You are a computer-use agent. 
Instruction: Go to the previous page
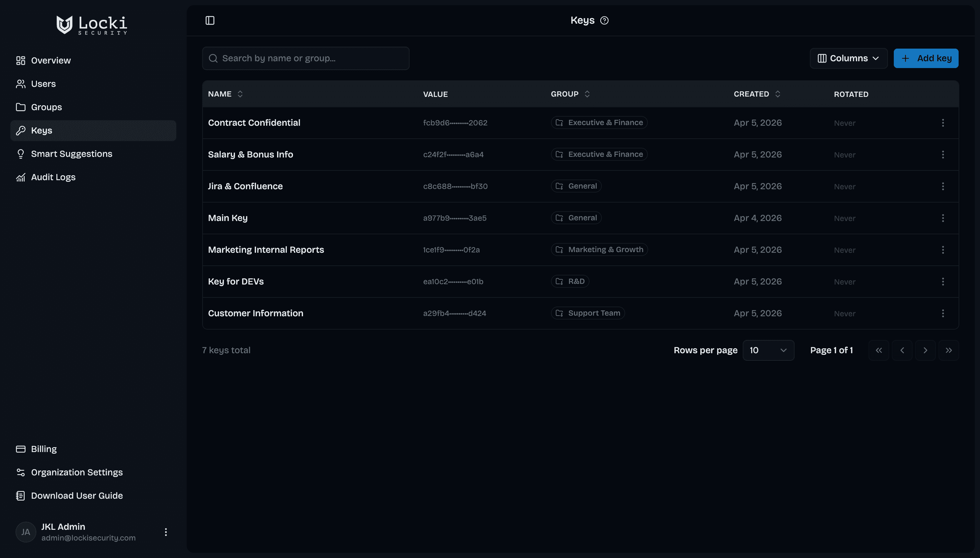pos(902,350)
